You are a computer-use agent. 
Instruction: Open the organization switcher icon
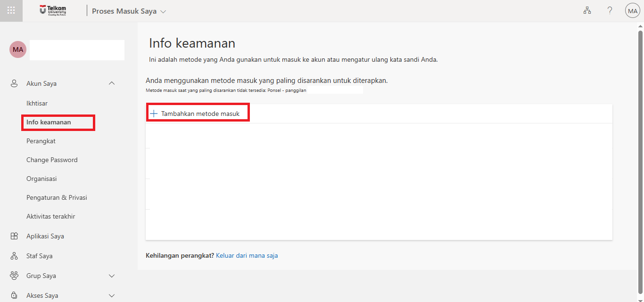(587, 10)
